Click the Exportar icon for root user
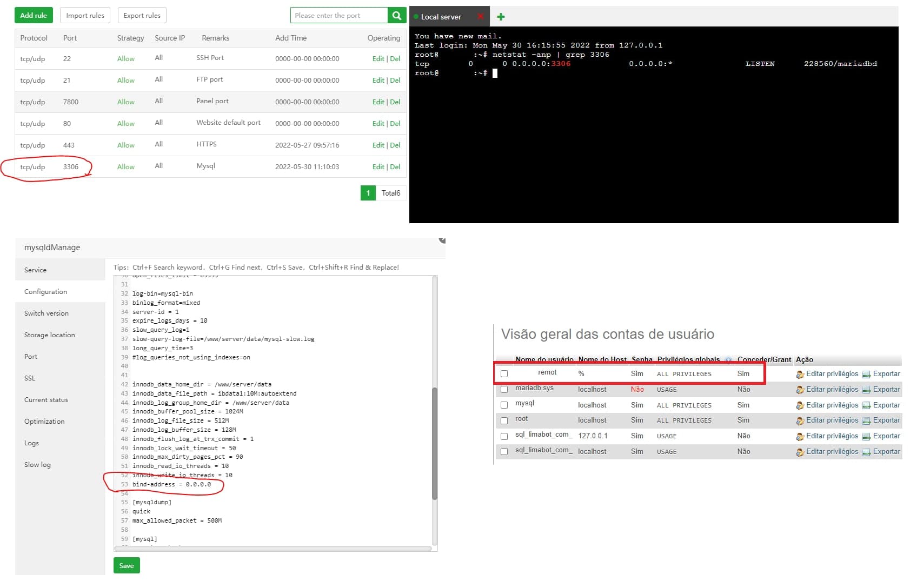 point(866,420)
